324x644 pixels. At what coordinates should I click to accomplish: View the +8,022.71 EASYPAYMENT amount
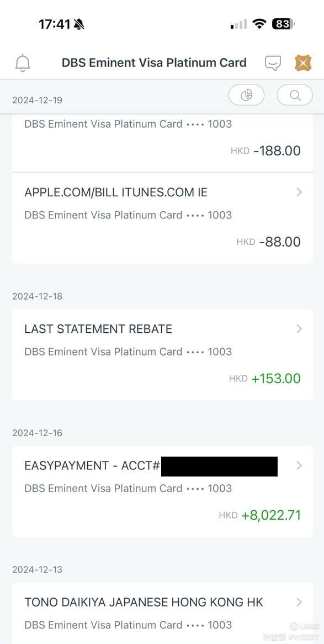click(x=271, y=515)
